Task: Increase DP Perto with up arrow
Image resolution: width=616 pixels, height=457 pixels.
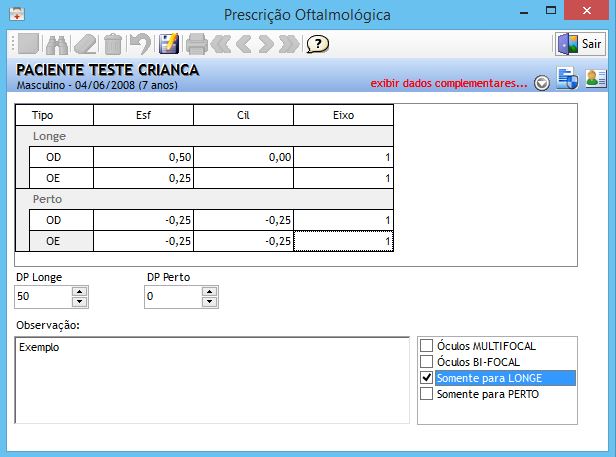Action: 209,292
